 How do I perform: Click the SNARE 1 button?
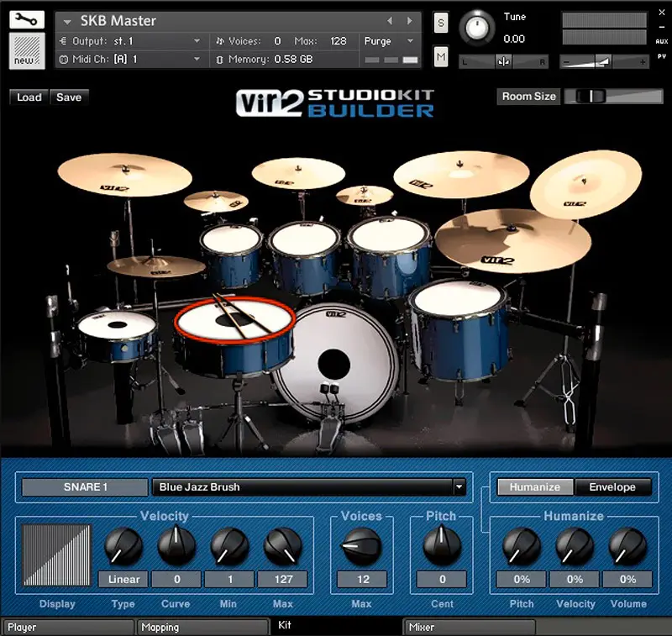85,487
